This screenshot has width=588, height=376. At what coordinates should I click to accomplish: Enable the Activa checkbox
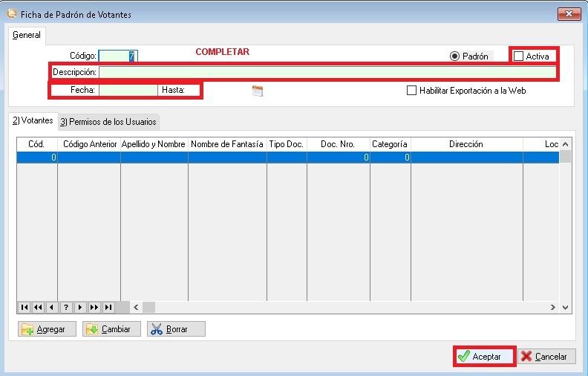[519, 56]
